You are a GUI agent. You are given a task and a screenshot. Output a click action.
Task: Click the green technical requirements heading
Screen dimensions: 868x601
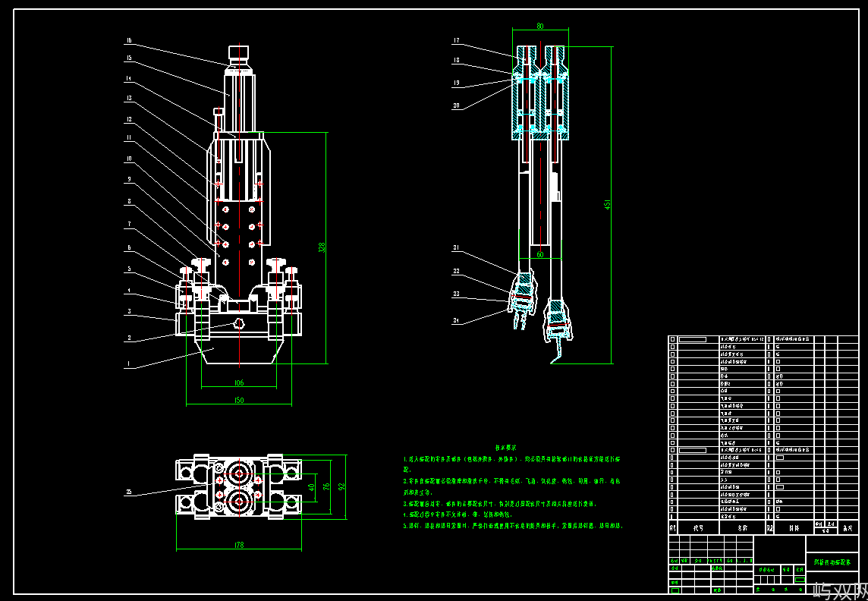click(x=506, y=447)
